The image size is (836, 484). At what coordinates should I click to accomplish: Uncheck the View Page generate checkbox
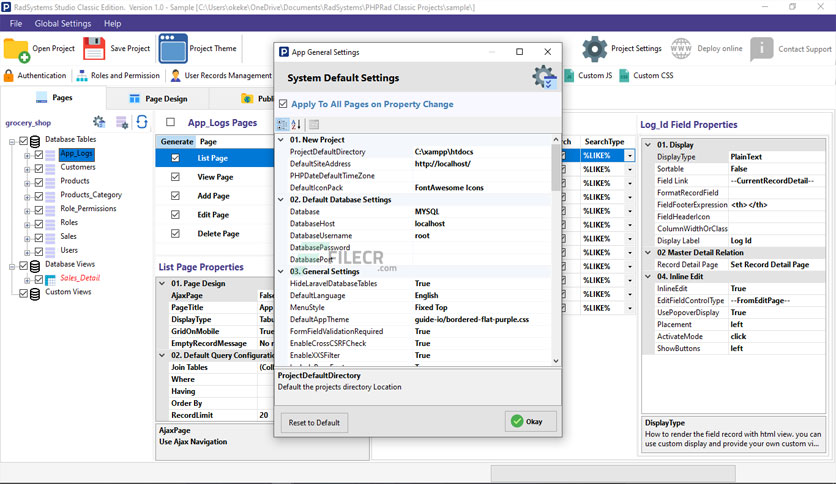(175, 177)
